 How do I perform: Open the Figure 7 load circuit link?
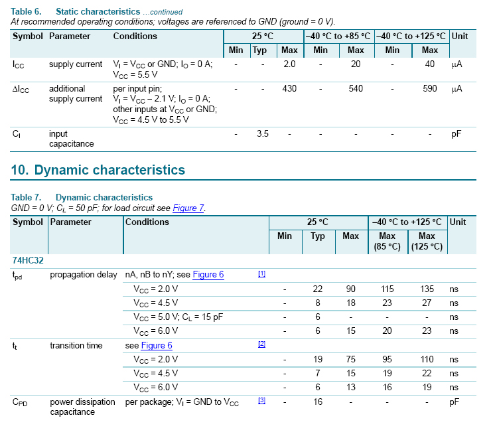[x=188, y=208]
